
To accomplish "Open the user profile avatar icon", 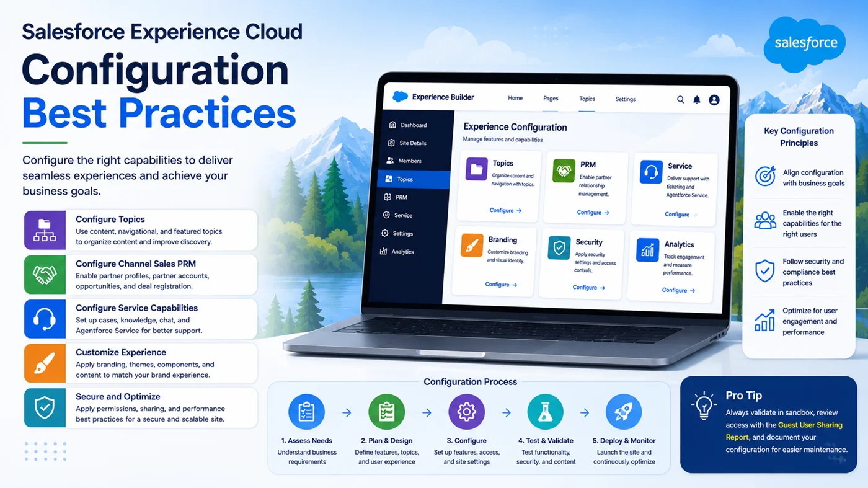I will (x=714, y=100).
